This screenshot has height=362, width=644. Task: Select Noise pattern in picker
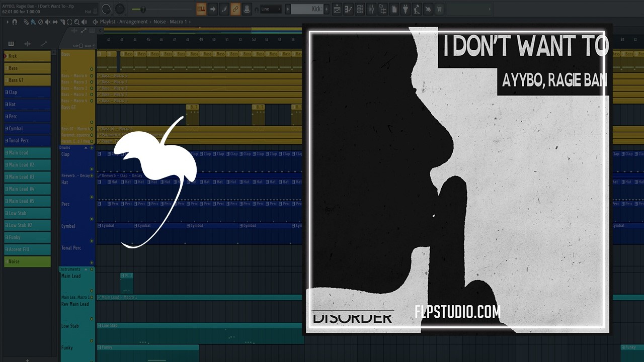click(x=28, y=261)
